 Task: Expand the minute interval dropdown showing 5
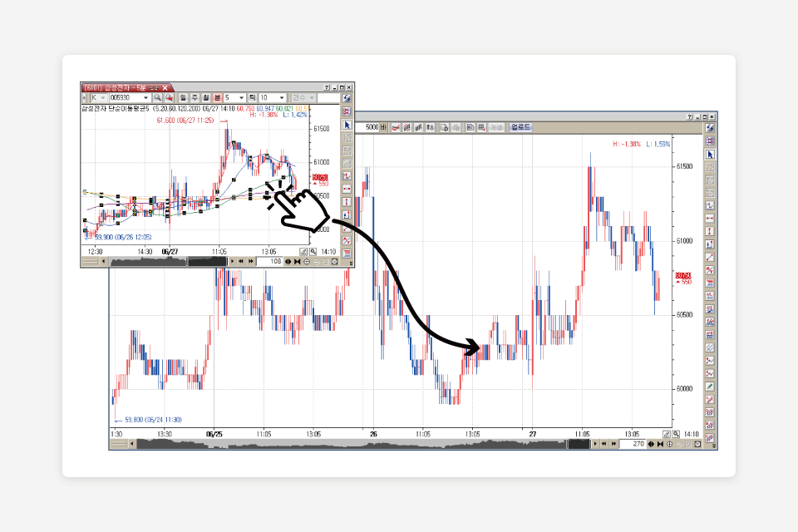pyautogui.click(x=242, y=98)
